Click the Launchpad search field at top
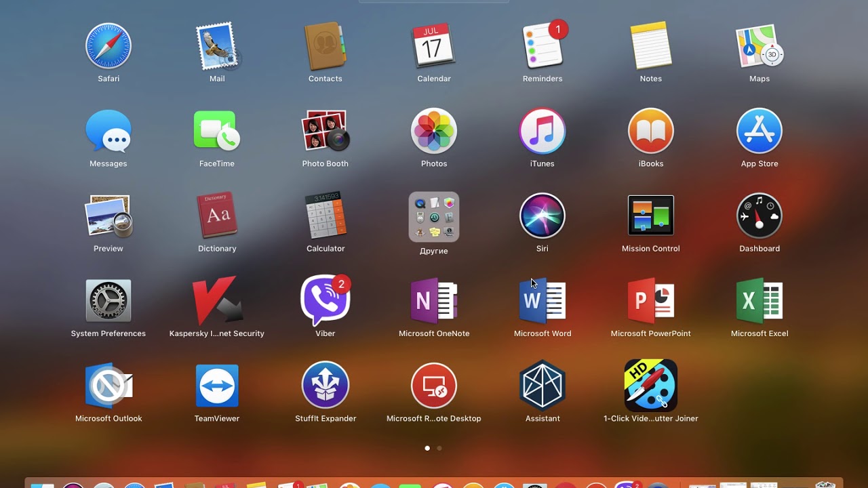 pyautogui.click(x=434, y=1)
